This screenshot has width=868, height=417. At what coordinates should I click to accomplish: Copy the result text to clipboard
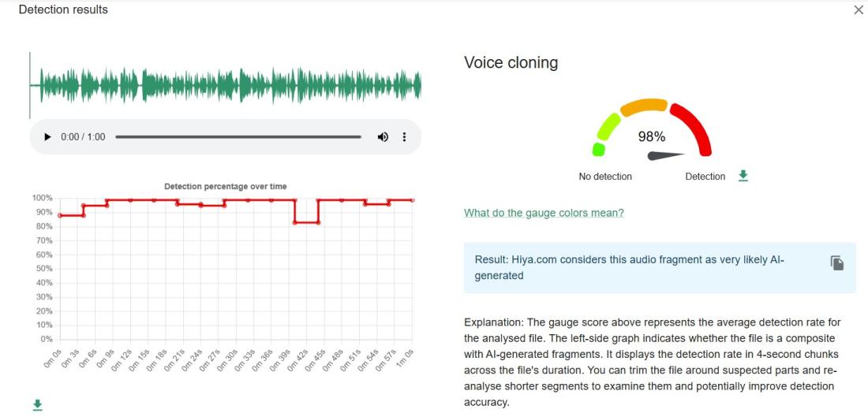tap(836, 263)
